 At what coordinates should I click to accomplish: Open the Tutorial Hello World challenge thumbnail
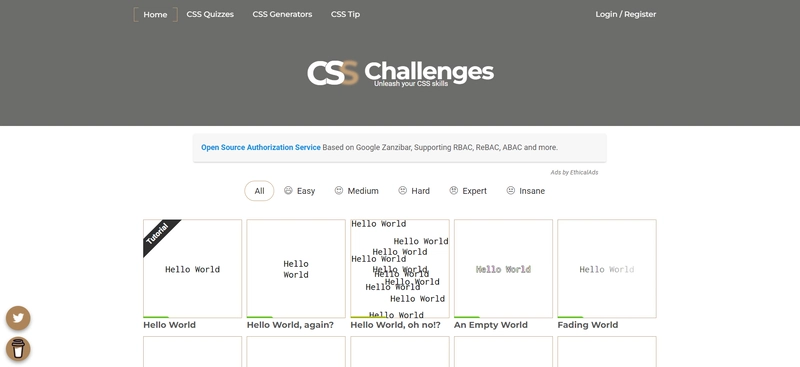click(192, 268)
